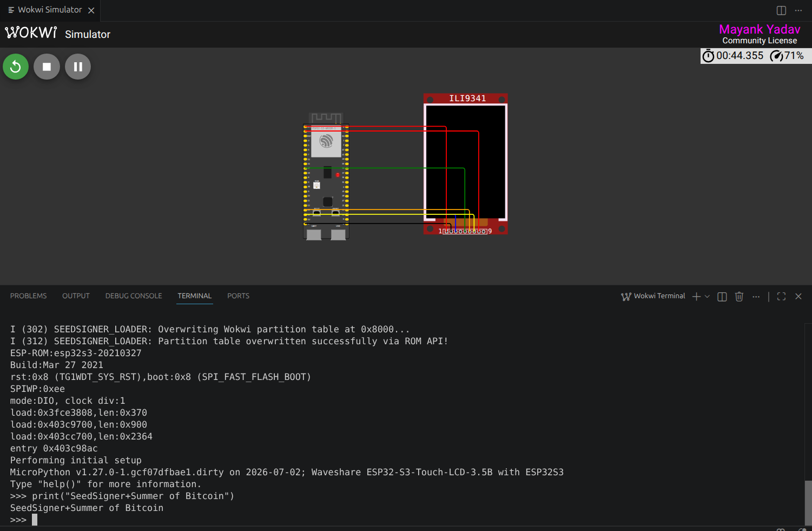Click the simulation speed gauge icon
Screen dimensions: 812x531
point(776,56)
